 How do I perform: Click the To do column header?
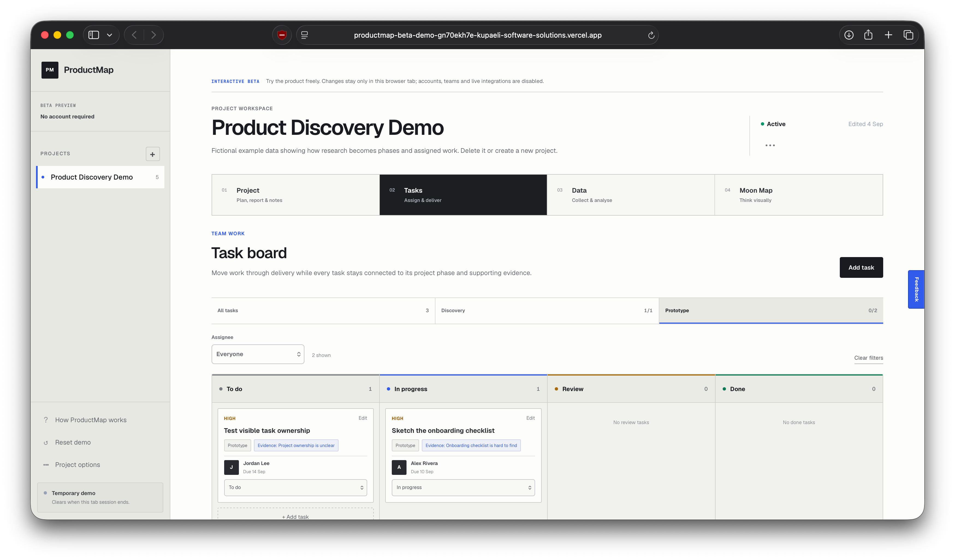[x=296, y=389]
